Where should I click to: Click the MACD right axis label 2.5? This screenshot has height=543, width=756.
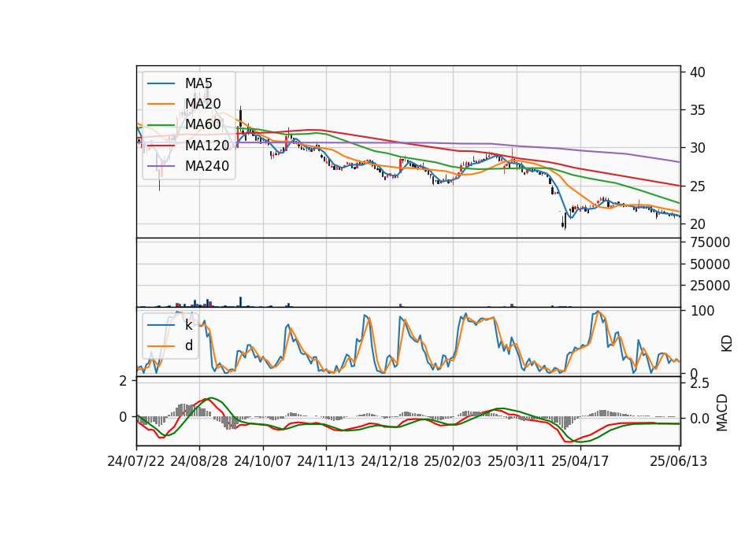[x=700, y=383]
